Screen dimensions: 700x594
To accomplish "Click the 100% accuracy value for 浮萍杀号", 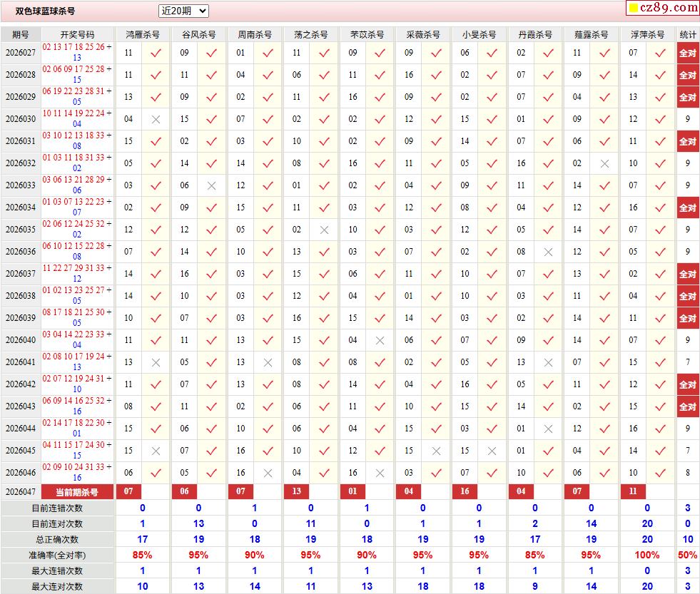I will coord(647,555).
